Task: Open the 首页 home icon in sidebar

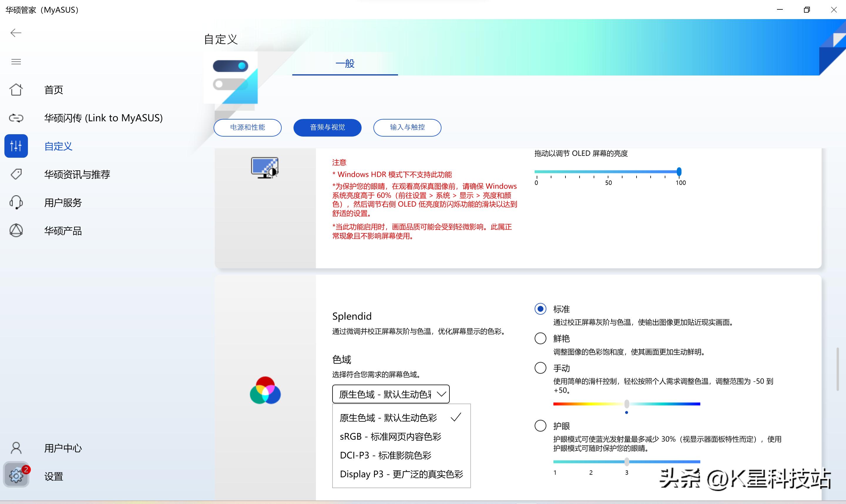Action: tap(16, 89)
